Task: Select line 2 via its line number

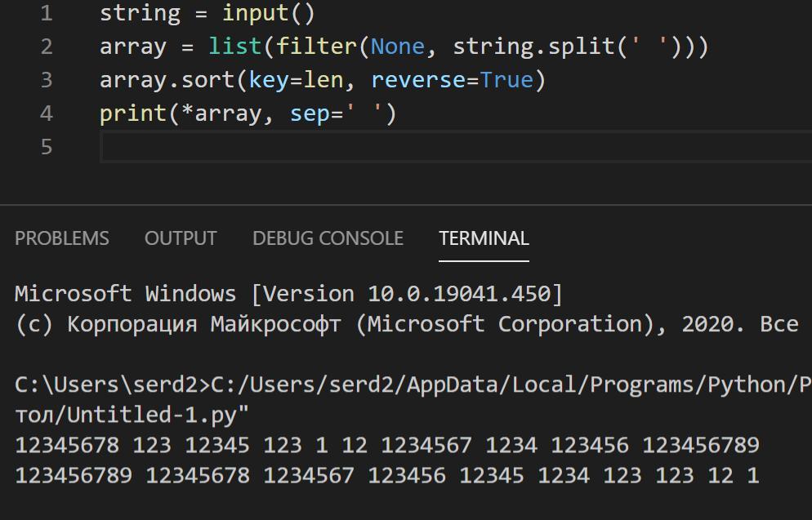Action: tap(46, 47)
